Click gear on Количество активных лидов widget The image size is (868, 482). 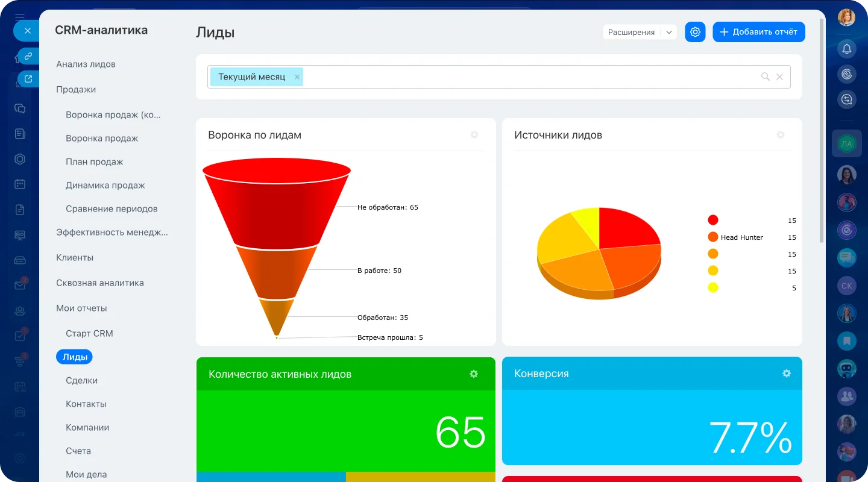pos(474,374)
